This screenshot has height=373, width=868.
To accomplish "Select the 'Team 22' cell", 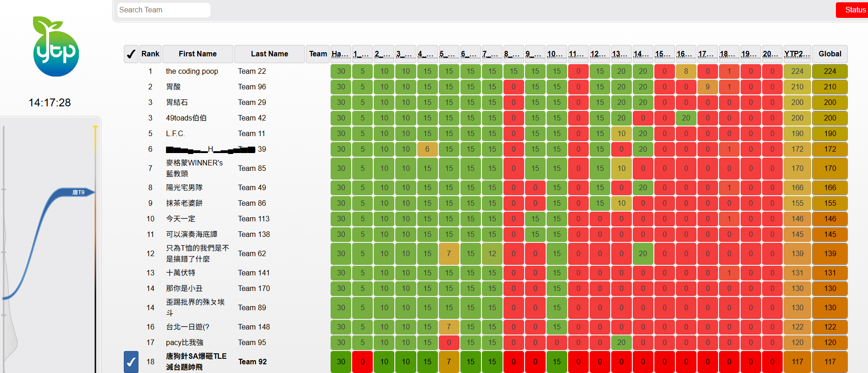I will 252,71.
